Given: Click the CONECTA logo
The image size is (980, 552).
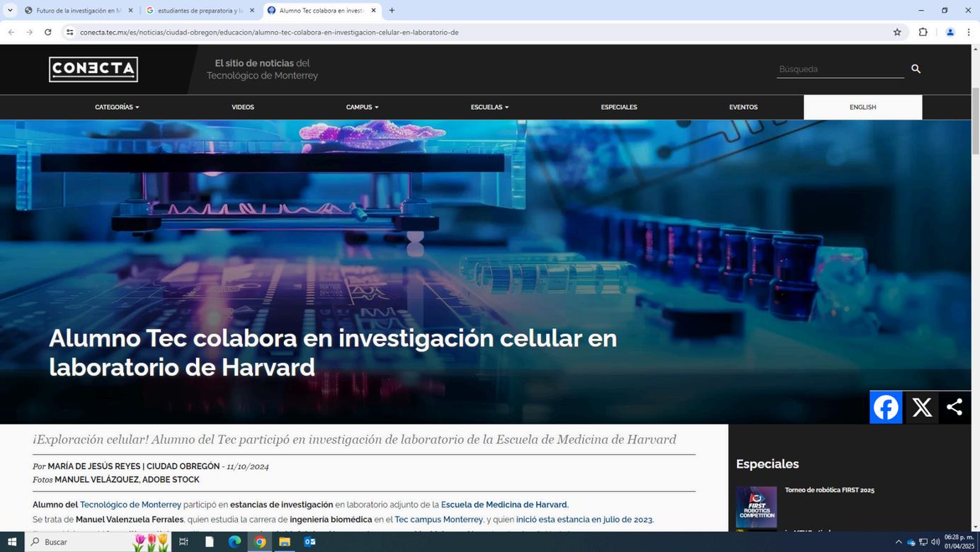Looking at the screenshot, I should pyautogui.click(x=93, y=69).
